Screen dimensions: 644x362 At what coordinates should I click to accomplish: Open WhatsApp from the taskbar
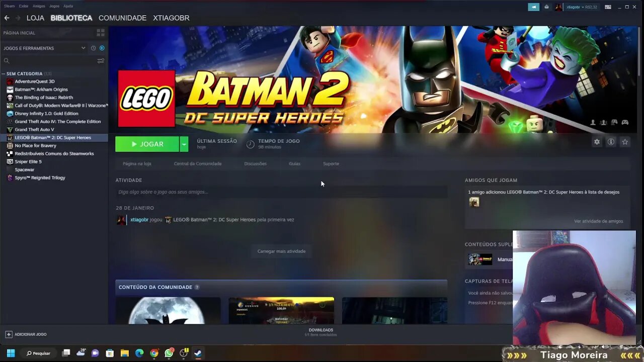click(x=169, y=353)
